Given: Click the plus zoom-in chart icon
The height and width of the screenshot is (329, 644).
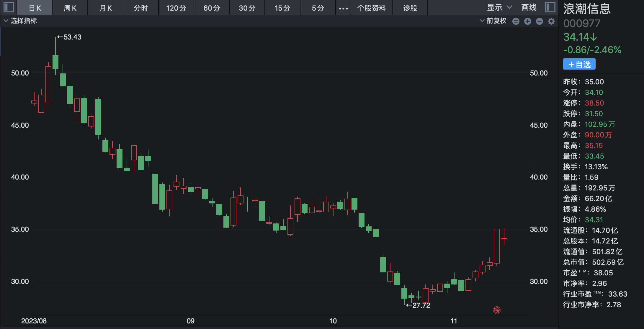Looking at the screenshot, I should [x=528, y=21].
